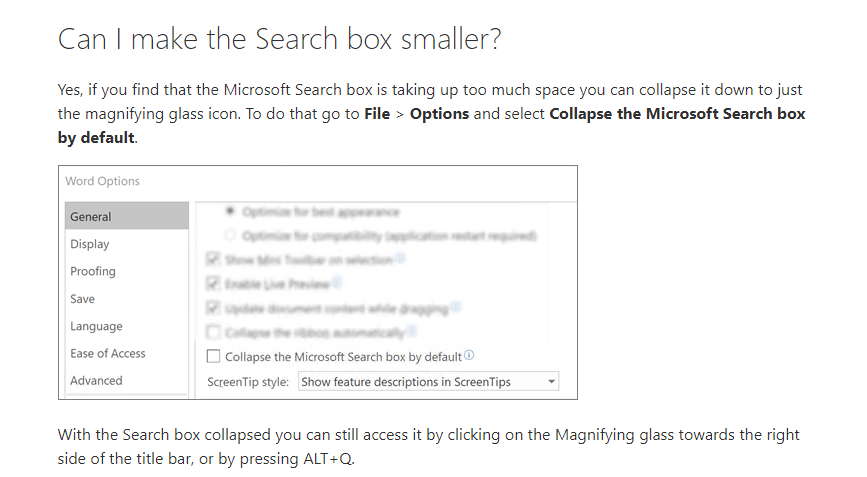867x477 pixels.
Task: Uncheck the Enable Live Preview checkbox
Action: (213, 284)
